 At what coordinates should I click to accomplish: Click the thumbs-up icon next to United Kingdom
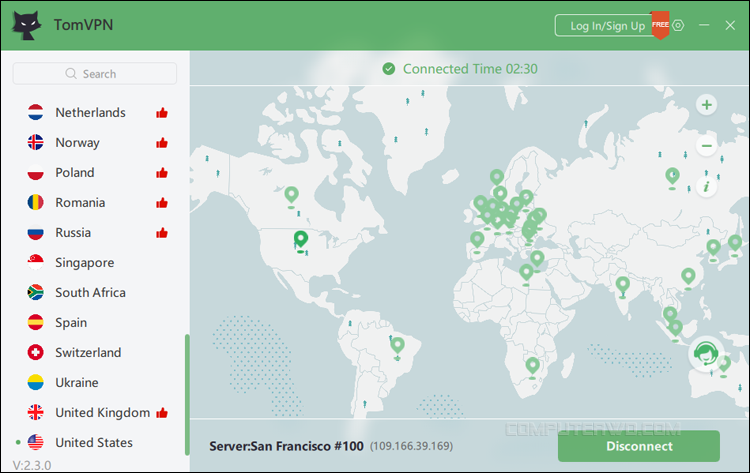tap(162, 412)
